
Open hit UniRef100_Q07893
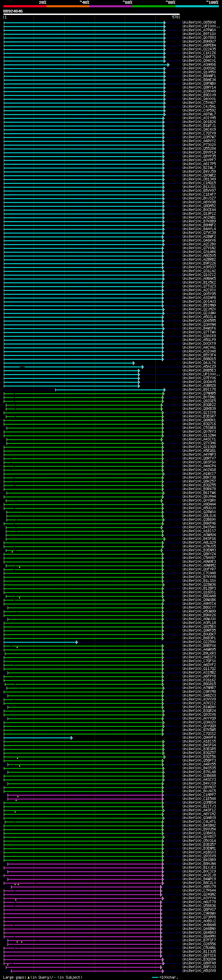[x=199, y=38]
